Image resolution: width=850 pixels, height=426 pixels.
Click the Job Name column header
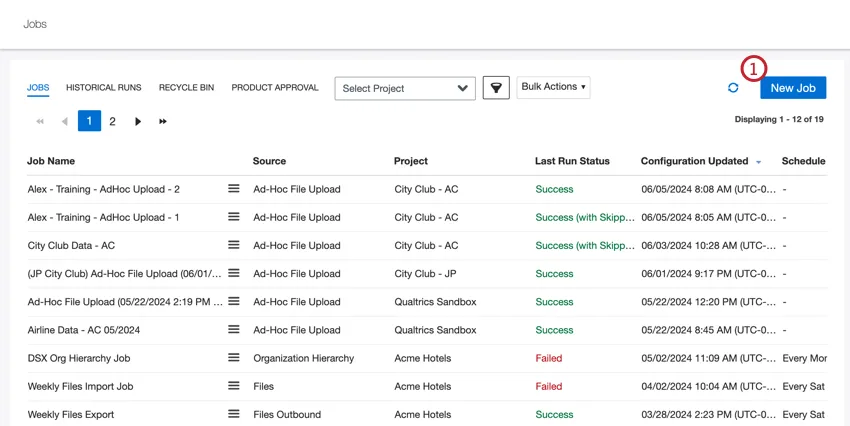(x=51, y=161)
